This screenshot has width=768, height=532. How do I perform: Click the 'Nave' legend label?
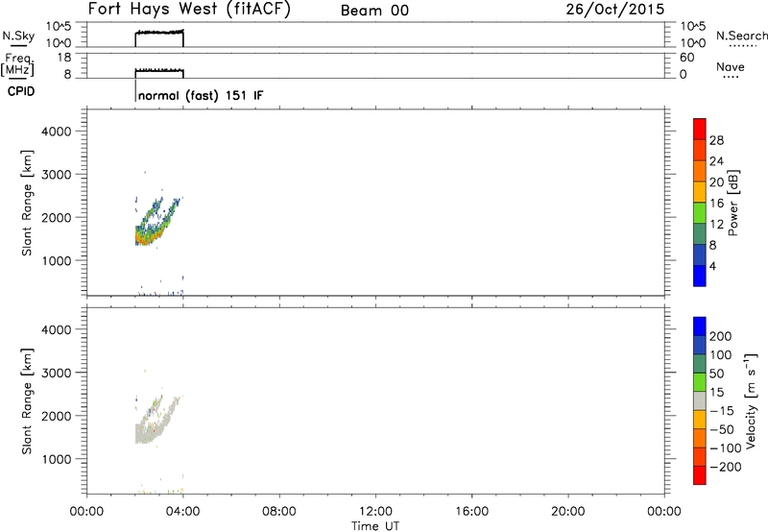point(731,66)
